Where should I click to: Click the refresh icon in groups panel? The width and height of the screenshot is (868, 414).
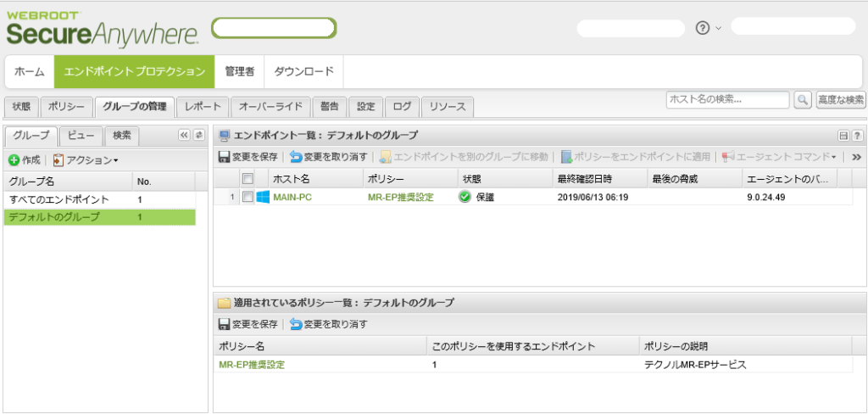[x=199, y=135]
